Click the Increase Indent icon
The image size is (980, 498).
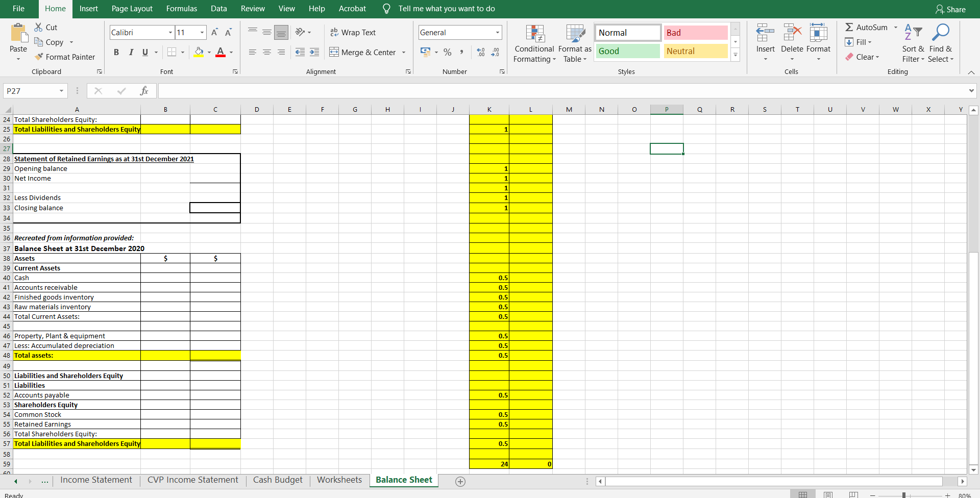click(x=314, y=52)
